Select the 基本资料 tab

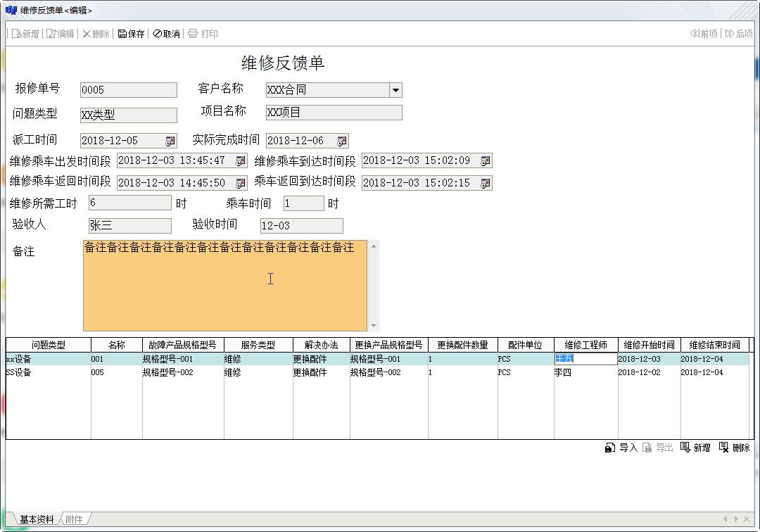[x=36, y=519]
